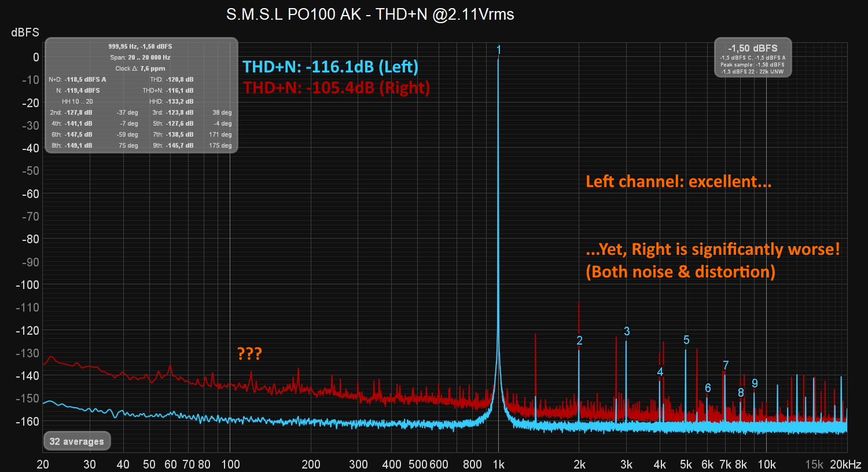Click the "-160" level axis label
The width and height of the screenshot is (868, 472).
(x=27, y=422)
